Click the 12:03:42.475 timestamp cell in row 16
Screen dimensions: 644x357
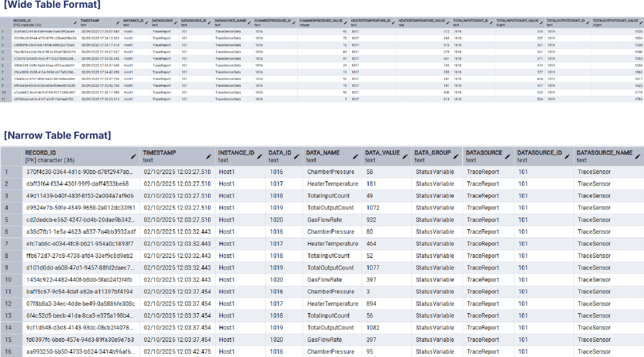(x=177, y=352)
